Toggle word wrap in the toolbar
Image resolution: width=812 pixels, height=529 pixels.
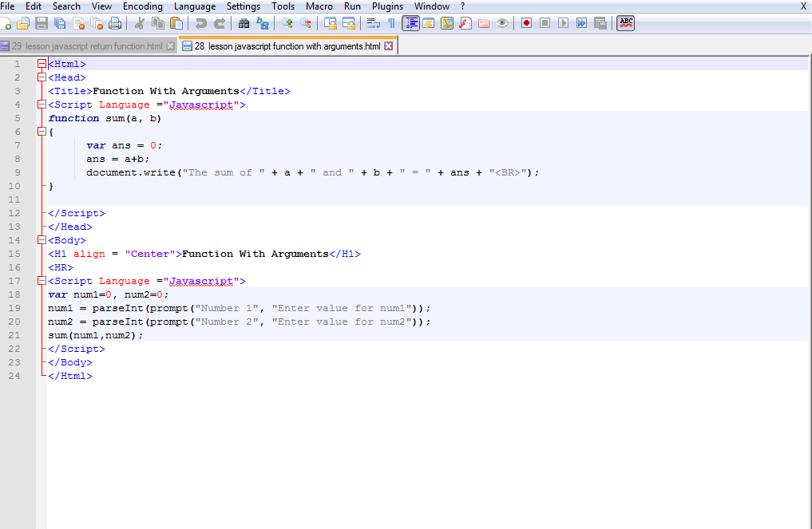(x=374, y=23)
